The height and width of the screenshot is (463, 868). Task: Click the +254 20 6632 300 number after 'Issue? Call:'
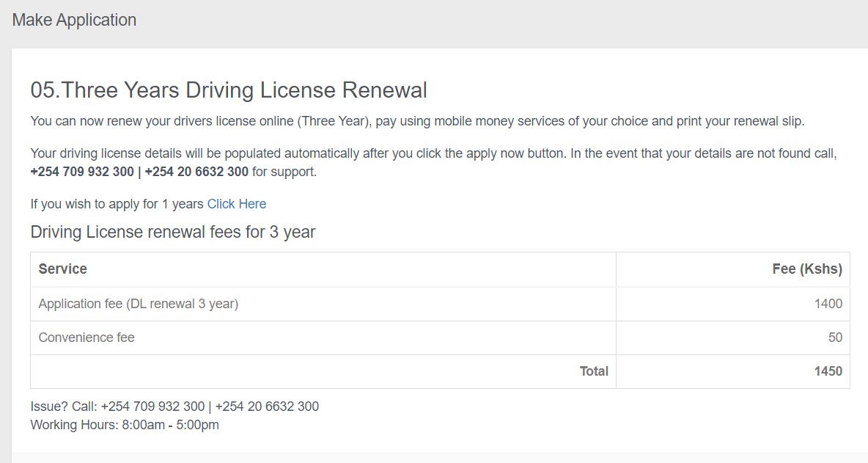[x=267, y=407]
